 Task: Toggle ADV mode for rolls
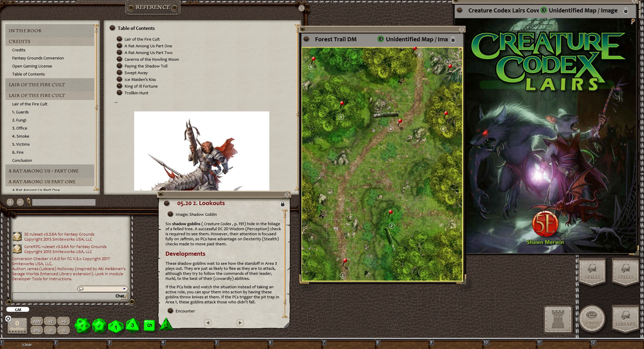[x=37, y=321]
